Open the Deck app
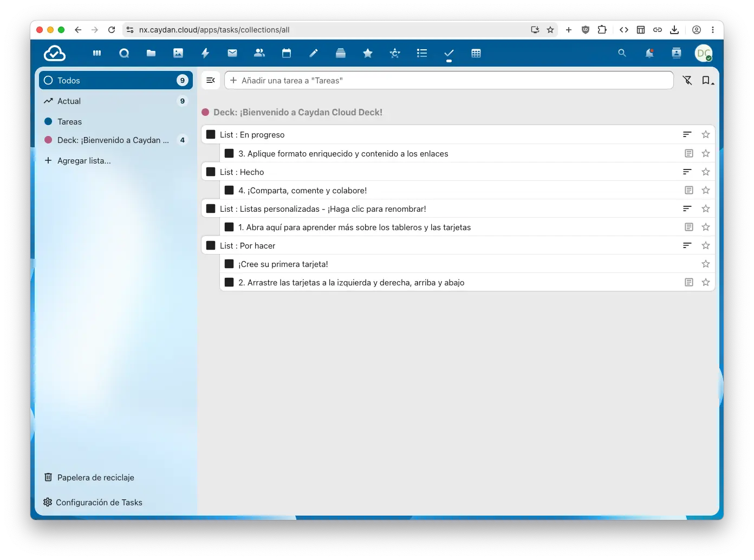Viewport: 754px width, 560px height. [x=341, y=53]
